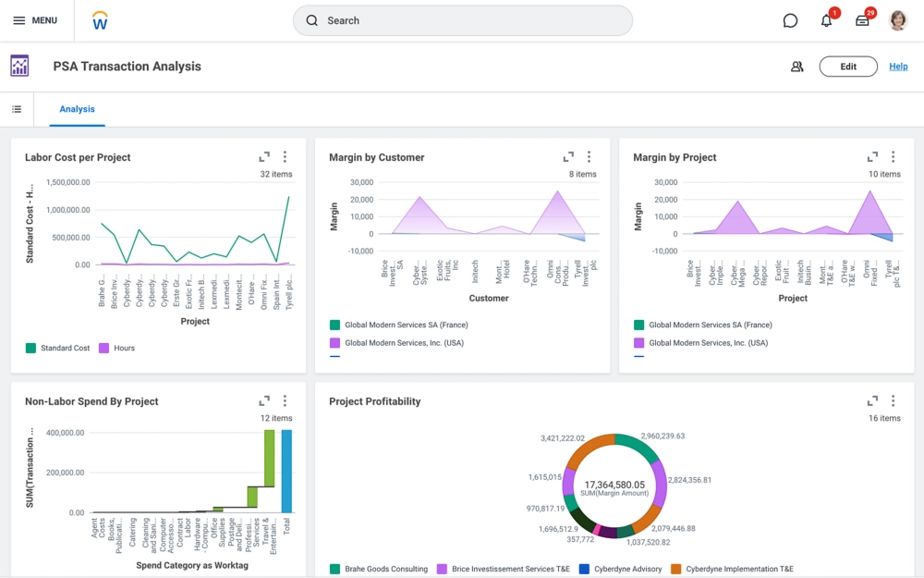The image size is (924, 578).
Task: Select the Analysis tab
Action: coord(77,109)
